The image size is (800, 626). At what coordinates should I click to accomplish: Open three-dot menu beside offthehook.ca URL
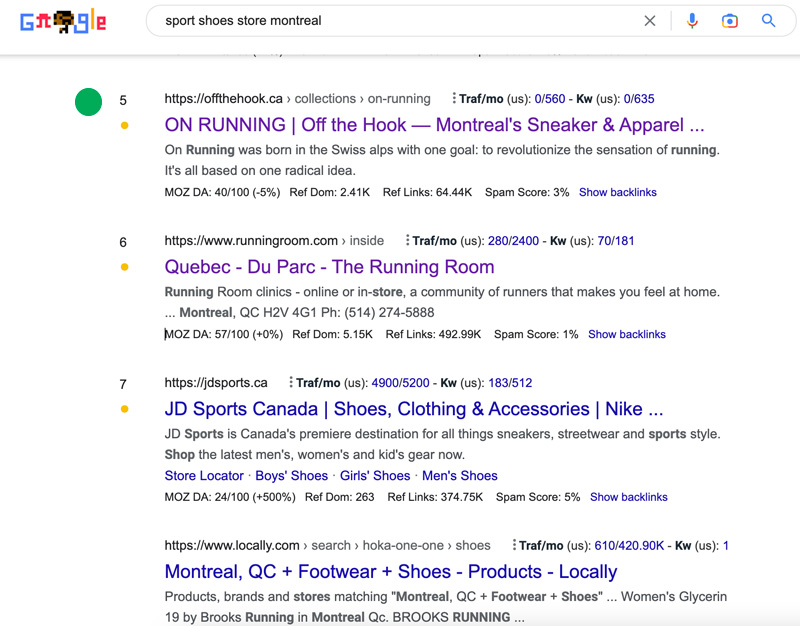tap(454, 98)
